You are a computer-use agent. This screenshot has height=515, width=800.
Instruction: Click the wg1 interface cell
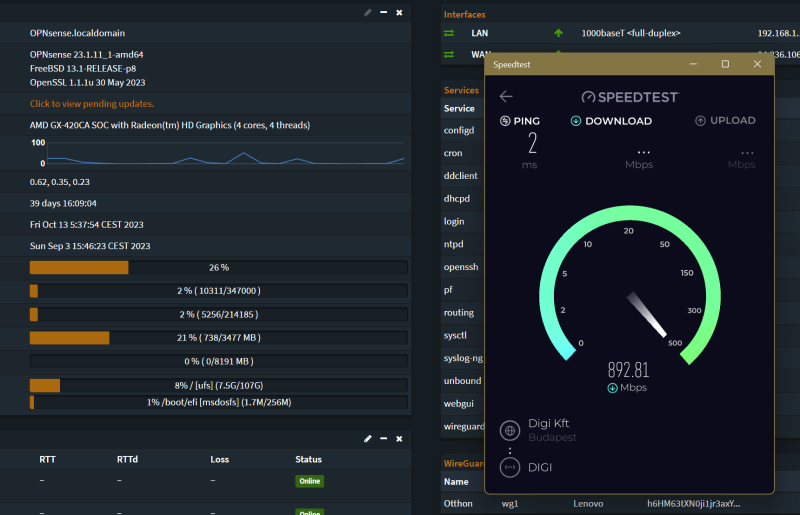510,504
